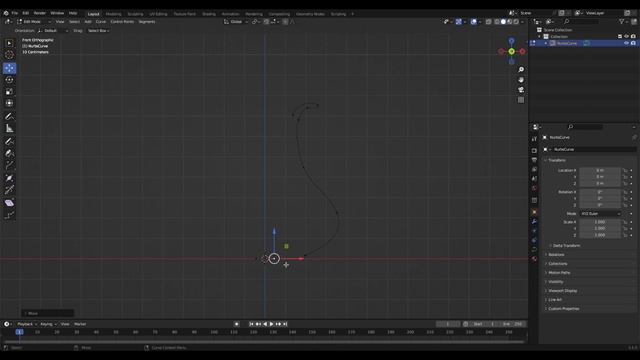
Task: Open the Render menu
Action: [x=40, y=13]
